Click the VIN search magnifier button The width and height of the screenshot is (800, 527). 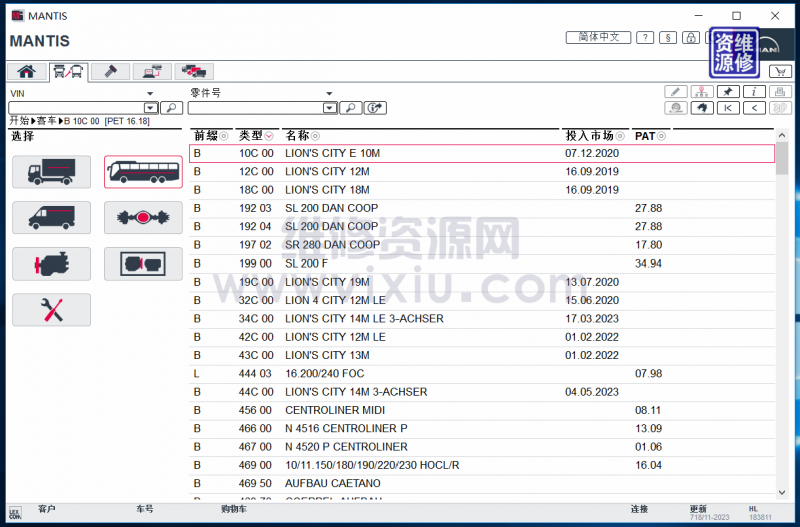click(x=171, y=108)
